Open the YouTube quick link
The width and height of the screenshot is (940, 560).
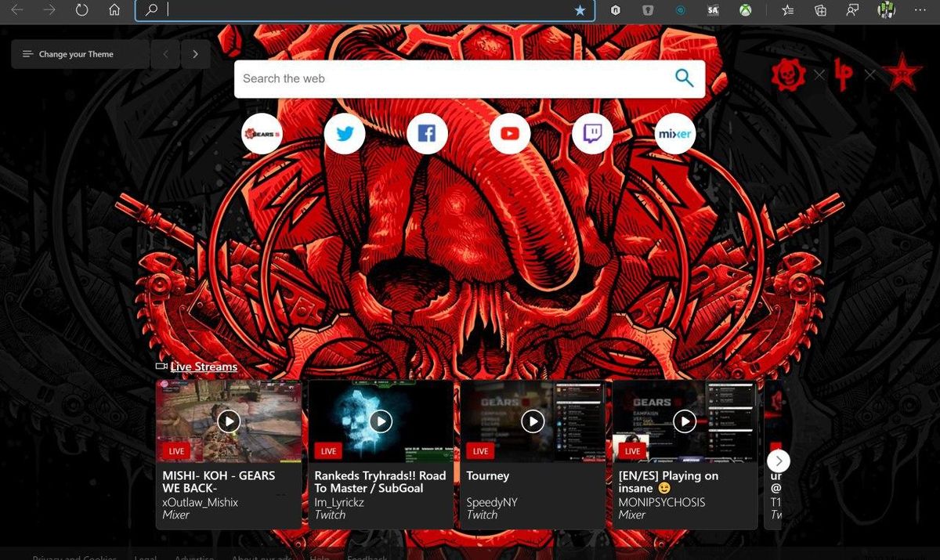510,134
